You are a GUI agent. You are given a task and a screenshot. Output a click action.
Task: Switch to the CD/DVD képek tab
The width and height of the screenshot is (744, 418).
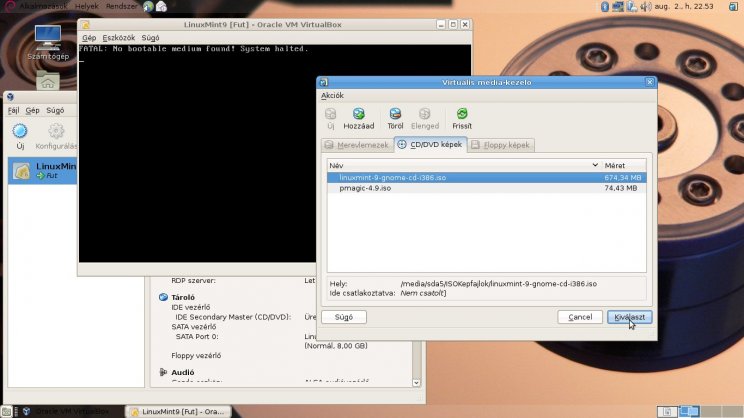tap(430, 145)
